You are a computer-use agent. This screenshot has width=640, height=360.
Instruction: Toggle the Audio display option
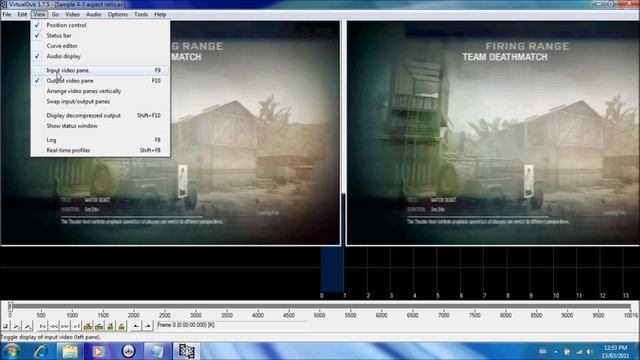(100, 56)
